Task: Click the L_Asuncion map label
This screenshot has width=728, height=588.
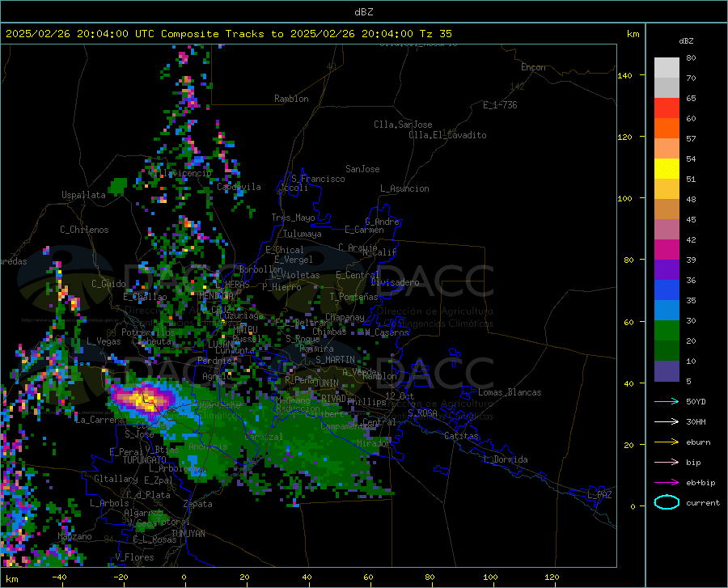Action: point(404,188)
